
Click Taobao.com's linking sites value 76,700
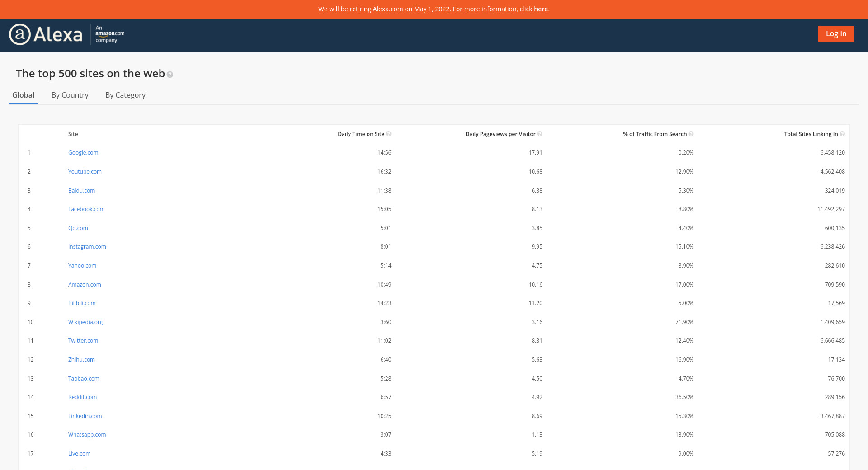click(x=836, y=379)
